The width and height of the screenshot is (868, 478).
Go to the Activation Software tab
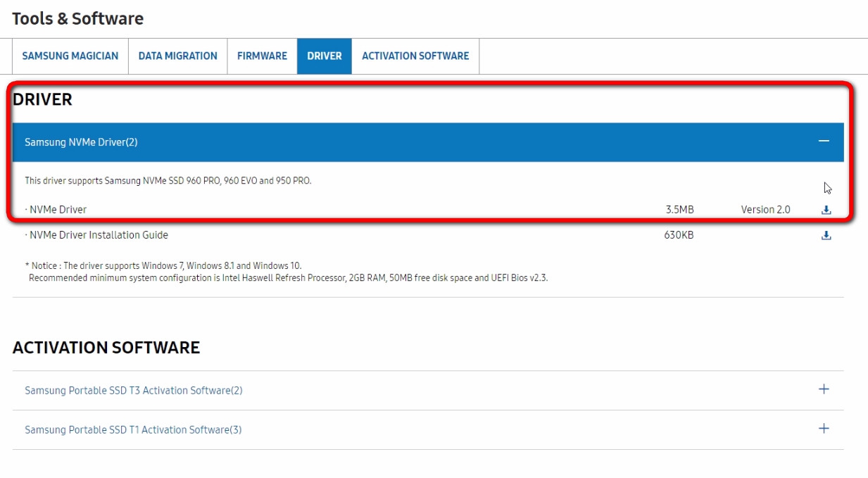(x=415, y=56)
